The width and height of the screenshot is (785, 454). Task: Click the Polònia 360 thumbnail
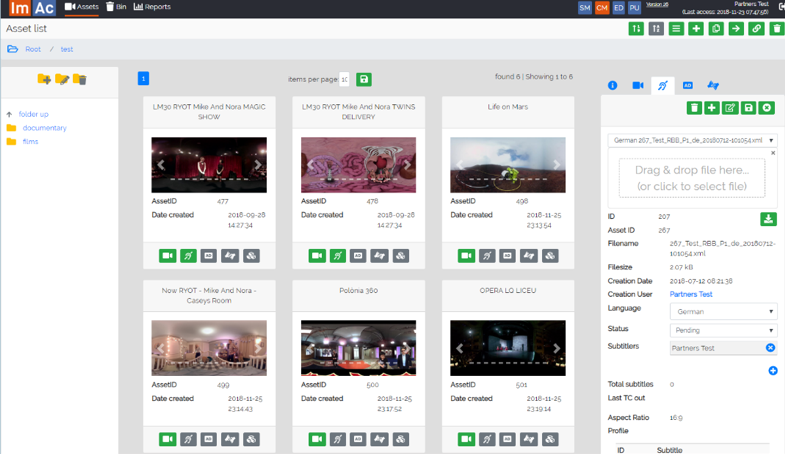(x=358, y=348)
